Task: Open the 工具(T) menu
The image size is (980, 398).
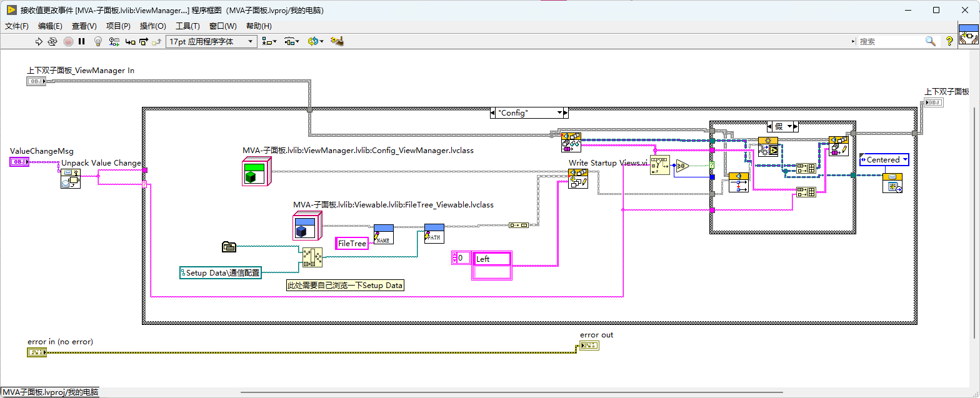Action: 187,26
